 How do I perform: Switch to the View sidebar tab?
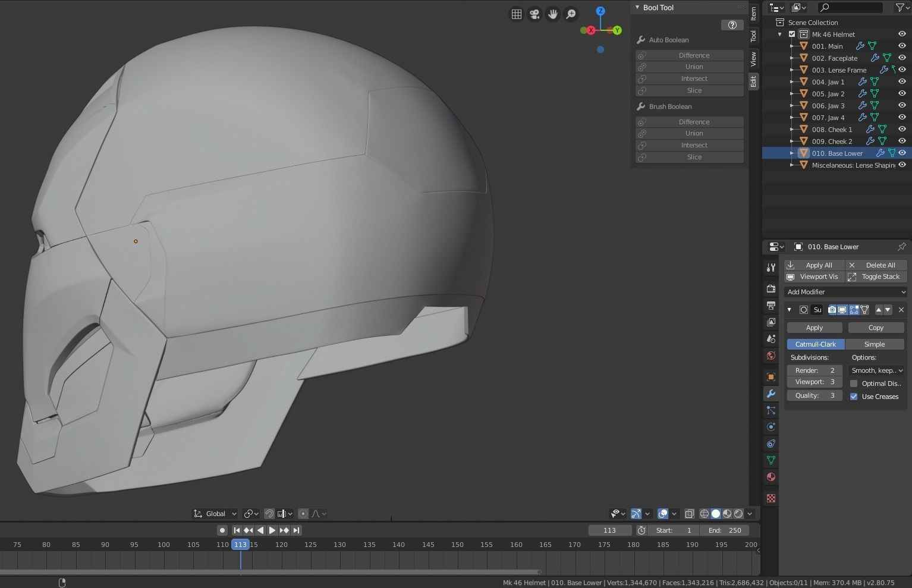point(753,59)
